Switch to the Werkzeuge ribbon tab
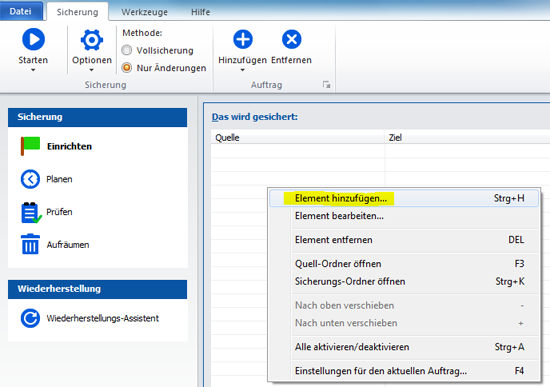 pos(145,12)
